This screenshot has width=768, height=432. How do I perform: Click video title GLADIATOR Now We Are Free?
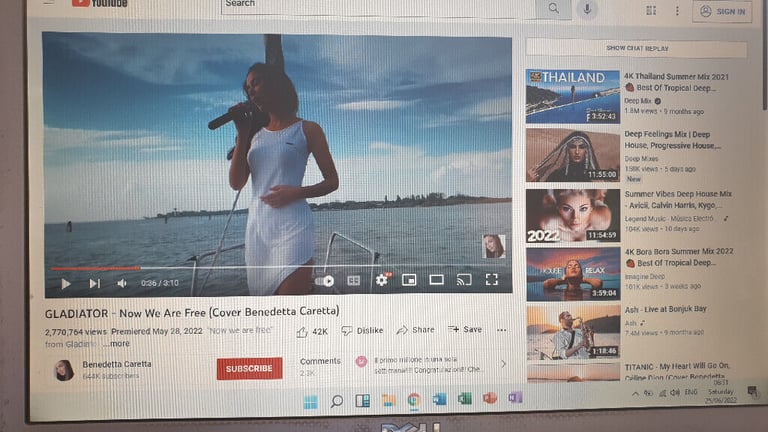point(192,312)
